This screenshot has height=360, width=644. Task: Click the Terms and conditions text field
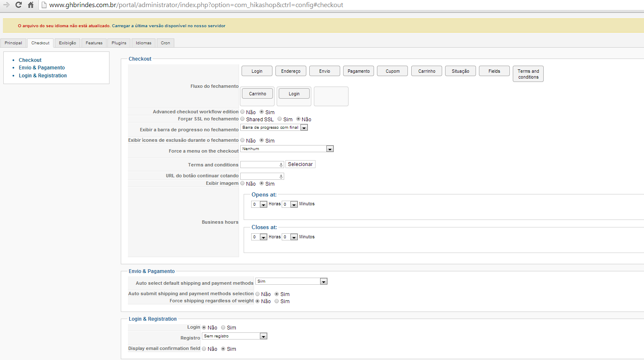coord(262,165)
